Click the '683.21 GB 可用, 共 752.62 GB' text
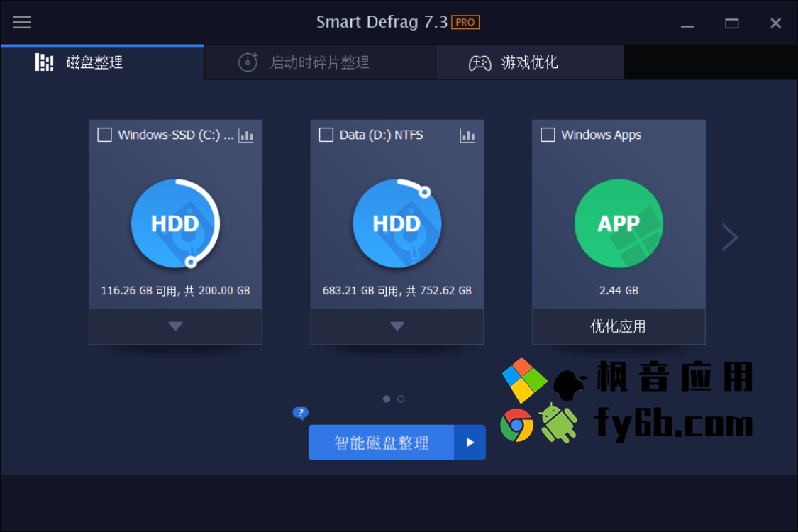Viewport: 798px width, 532px height. pos(397,291)
